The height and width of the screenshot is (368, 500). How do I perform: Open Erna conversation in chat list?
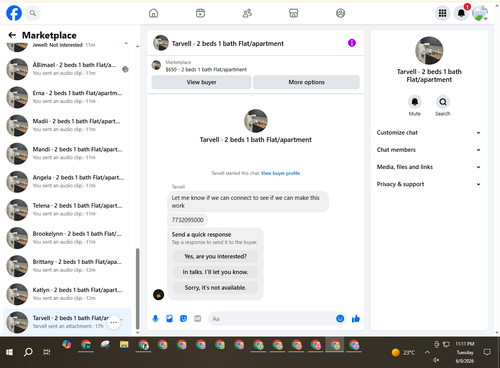coord(68,97)
